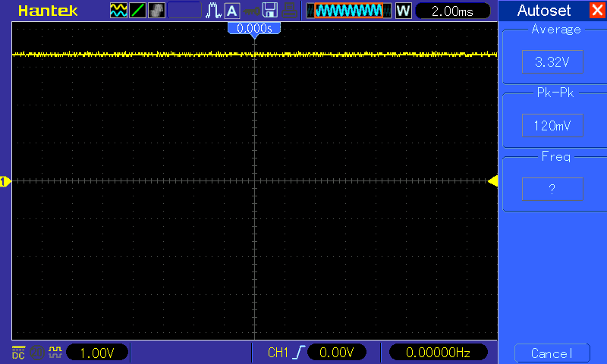Click the 1.00V volts per division readout

point(97,353)
